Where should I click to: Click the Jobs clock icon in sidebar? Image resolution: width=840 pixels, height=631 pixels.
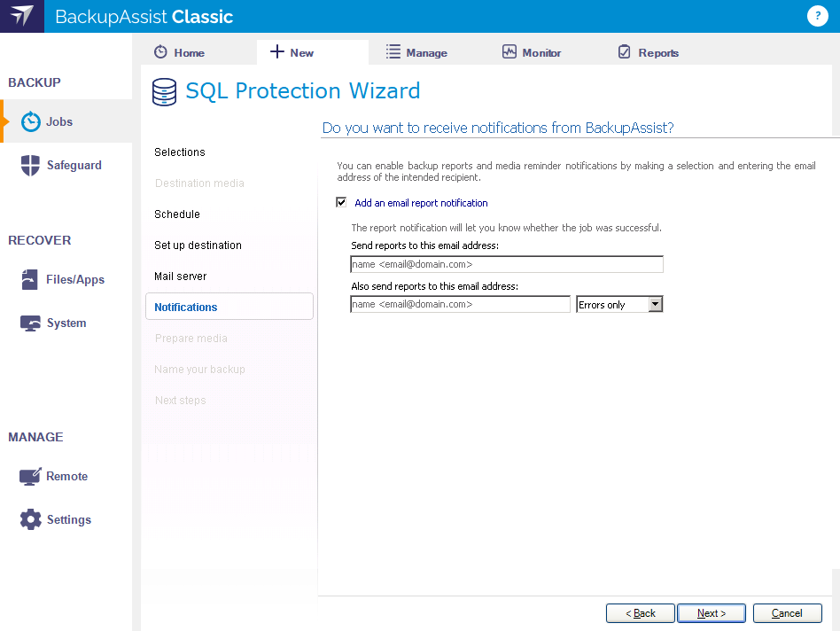click(x=30, y=121)
